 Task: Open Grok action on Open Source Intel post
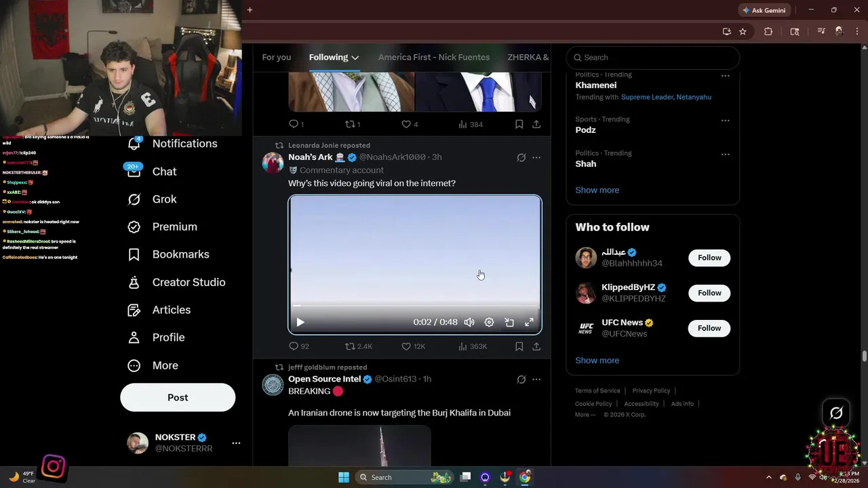(521, 379)
